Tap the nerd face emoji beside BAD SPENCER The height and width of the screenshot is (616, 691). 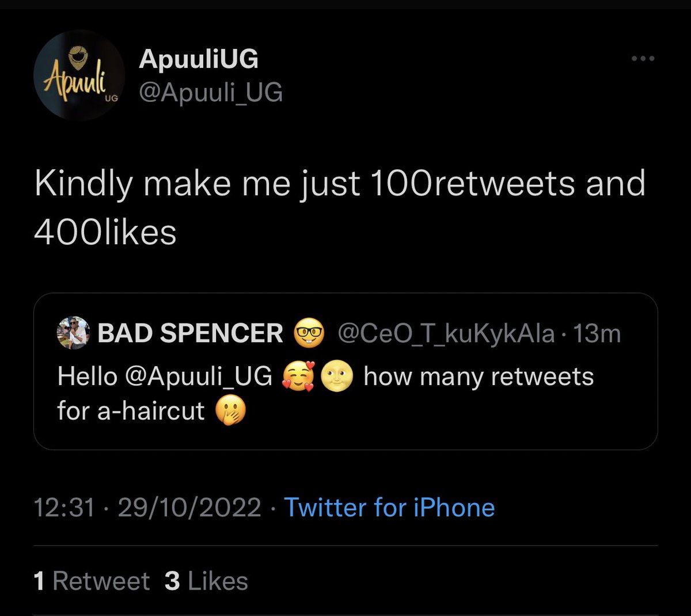point(310,333)
